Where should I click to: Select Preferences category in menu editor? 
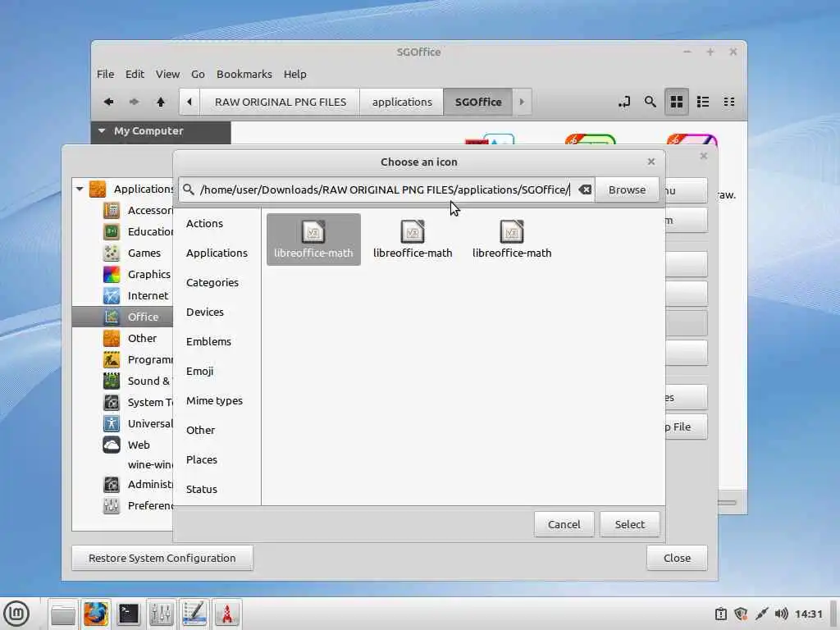pos(139,505)
